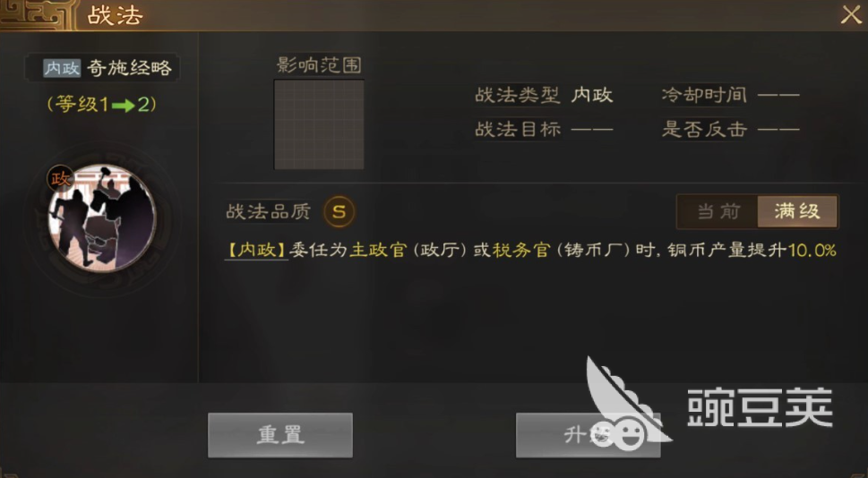Click the circular 奇施经略 skill portrait
This screenshot has width=868, height=478.
click(x=102, y=218)
